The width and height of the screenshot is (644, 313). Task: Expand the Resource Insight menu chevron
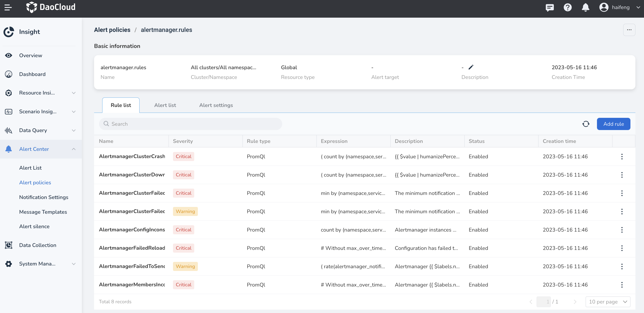[x=74, y=93]
